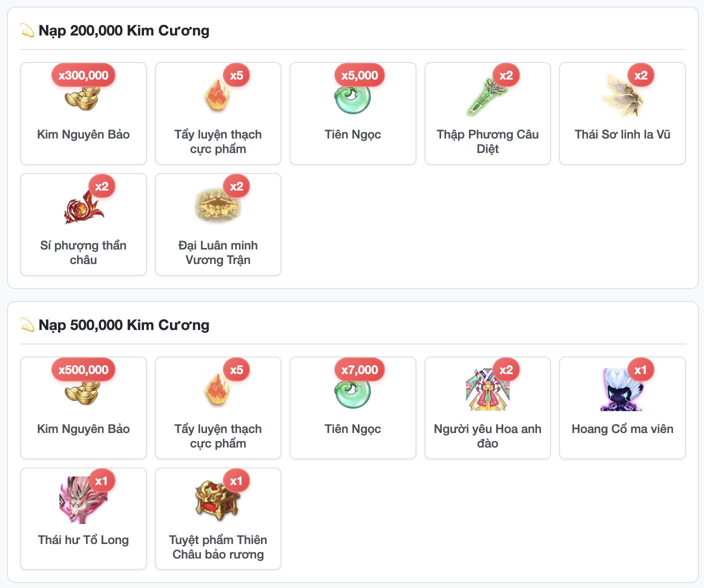This screenshot has height=588, width=704.
Task: Select the Sí phượng thần châu phoenix icon
Action: [x=83, y=206]
